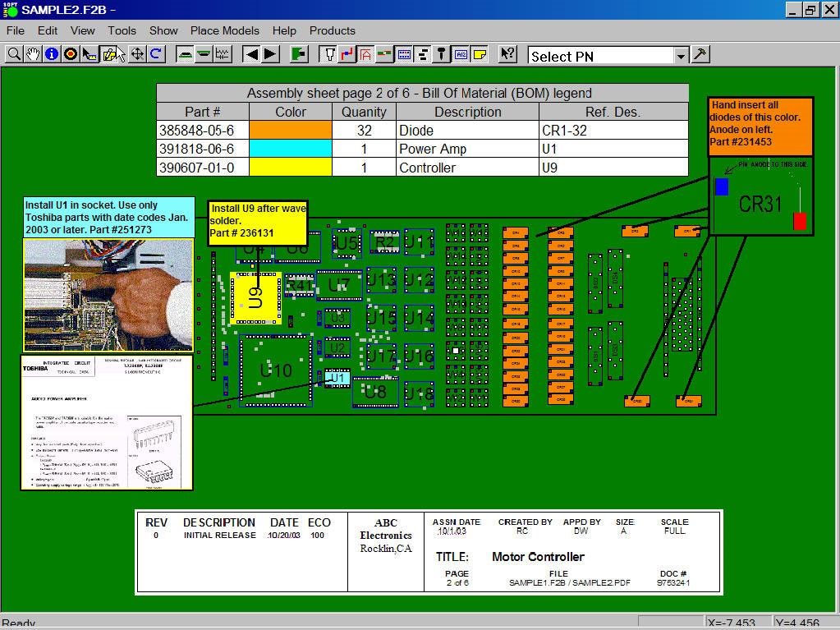Open the Products menu
Screen dimensions: 840x630
[333, 30]
